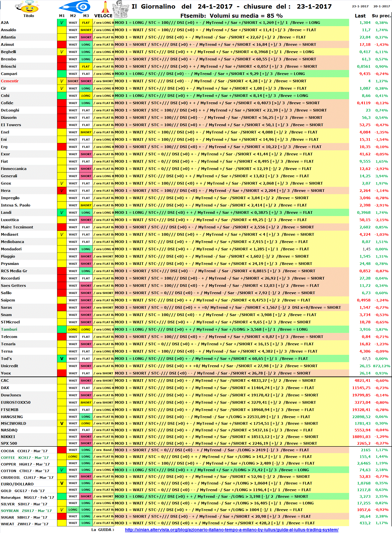Click the yellow M1 cell of Ansaldo
The image size is (392, 533).
pos(62,30)
